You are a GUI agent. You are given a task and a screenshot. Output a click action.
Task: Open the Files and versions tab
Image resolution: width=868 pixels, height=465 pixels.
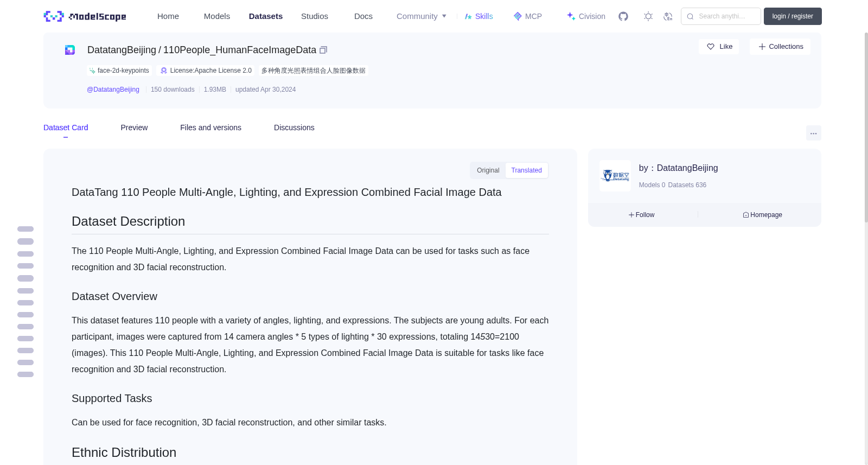coord(210,128)
